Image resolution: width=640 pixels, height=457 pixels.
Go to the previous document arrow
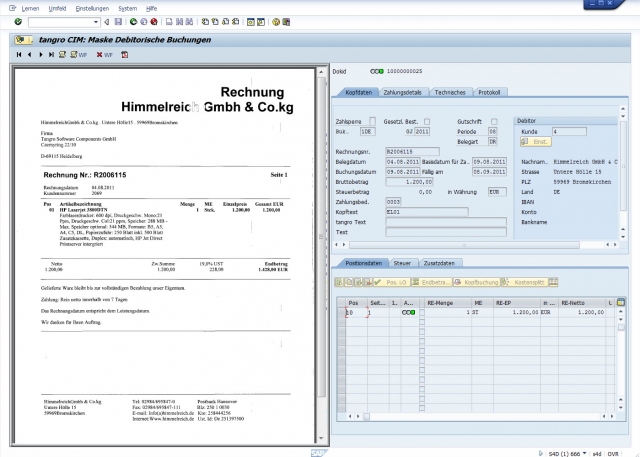29,54
